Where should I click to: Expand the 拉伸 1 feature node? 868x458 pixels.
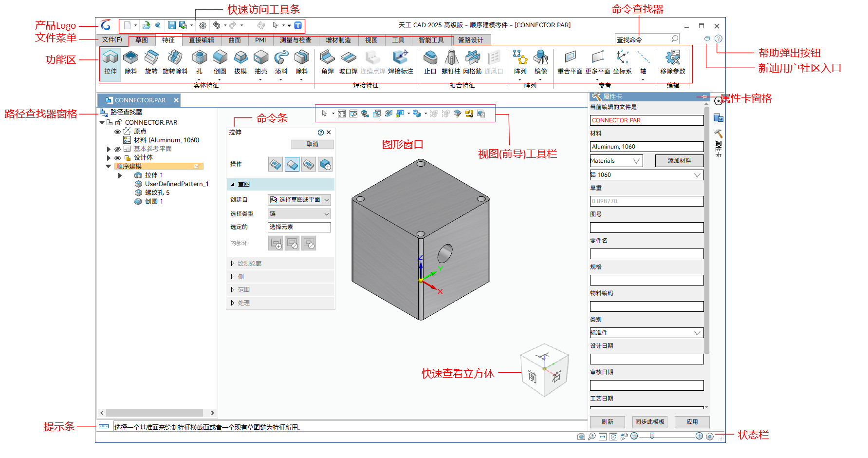click(120, 175)
